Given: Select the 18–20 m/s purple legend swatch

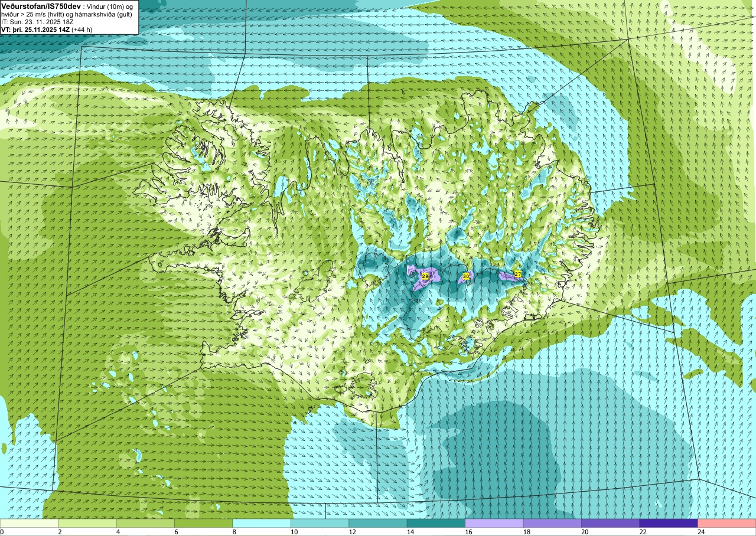Looking at the screenshot, I should click(552, 523).
